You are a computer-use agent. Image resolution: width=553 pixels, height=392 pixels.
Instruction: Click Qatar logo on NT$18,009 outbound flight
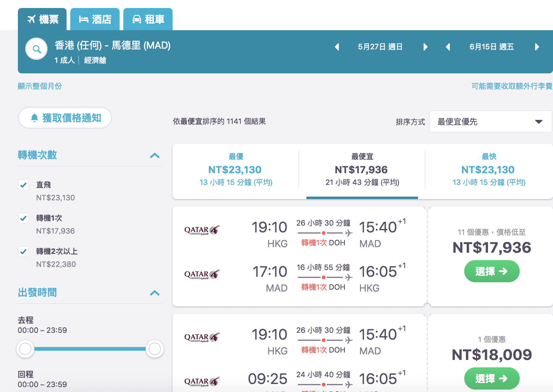[202, 337]
